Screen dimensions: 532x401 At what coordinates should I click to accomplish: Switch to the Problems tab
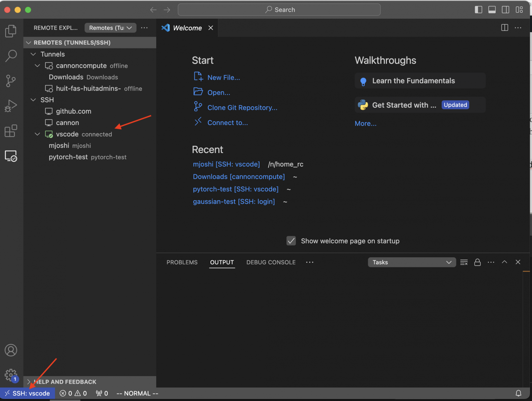(x=182, y=262)
